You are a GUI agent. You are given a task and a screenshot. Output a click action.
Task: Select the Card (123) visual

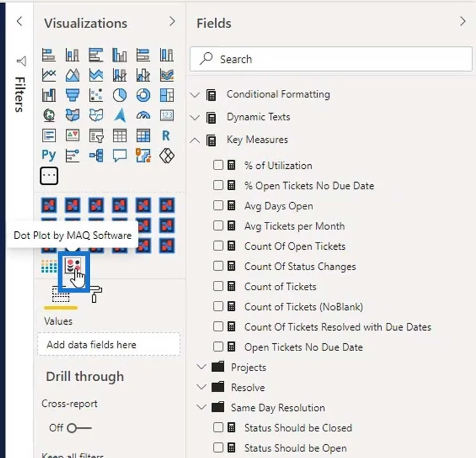[x=167, y=115]
